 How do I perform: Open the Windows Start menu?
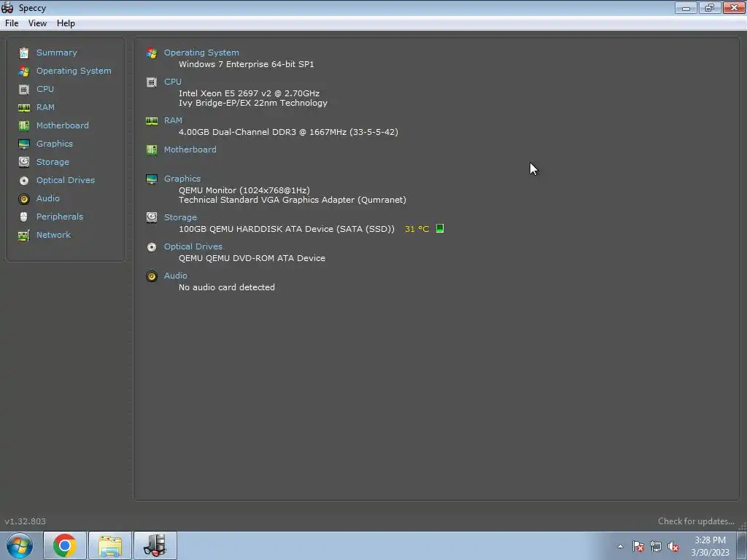point(20,545)
